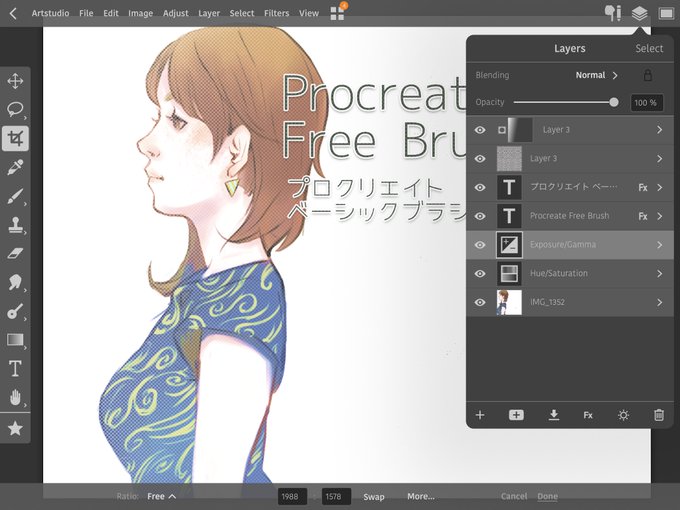Screen dimensions: 680x510
Task: Expand Procreate Free Brush layer chevron
Action: point(660,216)
